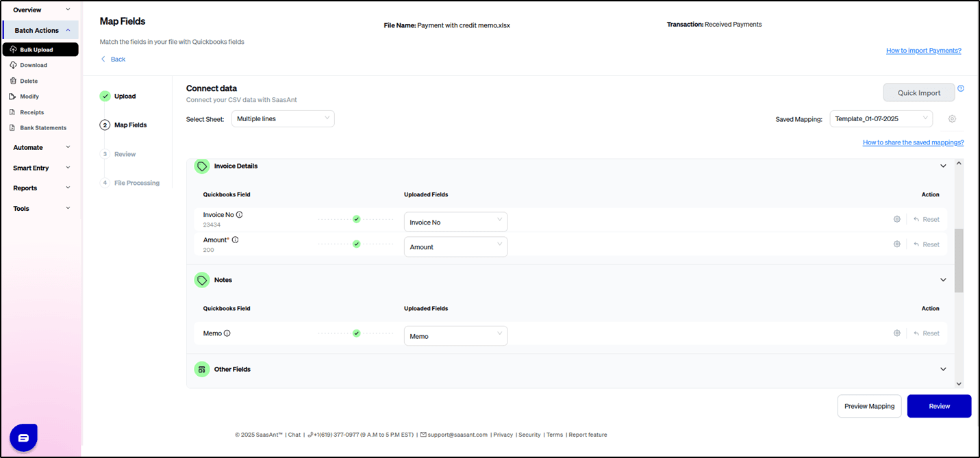
Task: Click the chat bubble icon
Action: coord(23,437)
